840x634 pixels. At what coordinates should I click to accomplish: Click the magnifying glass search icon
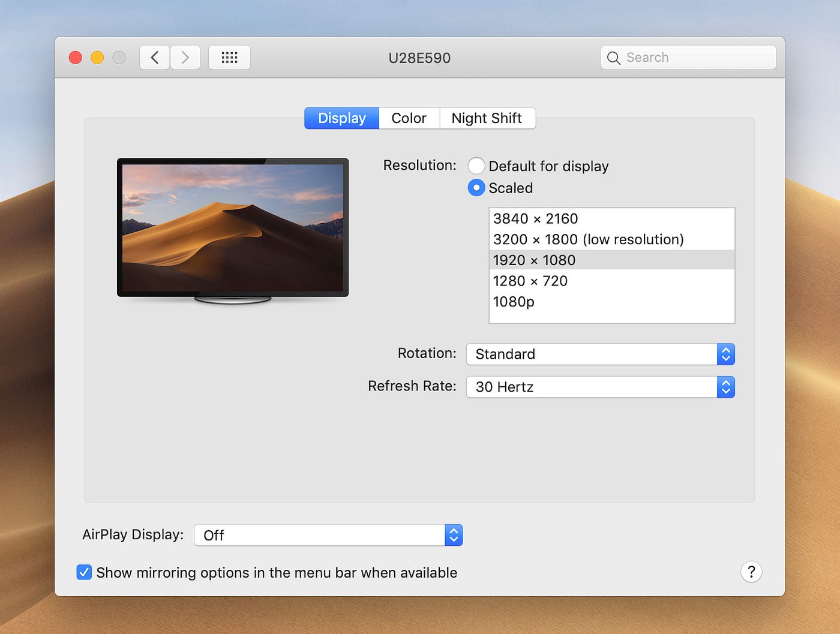pyautogui.click(x=613, y=58)
